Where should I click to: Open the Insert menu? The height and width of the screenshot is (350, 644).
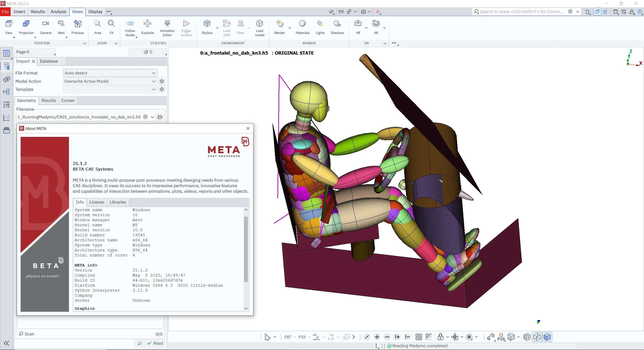tap(19, 12)
